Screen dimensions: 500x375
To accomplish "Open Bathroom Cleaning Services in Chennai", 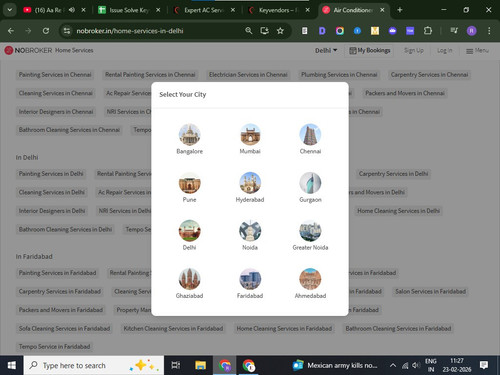I will (69, 130).
